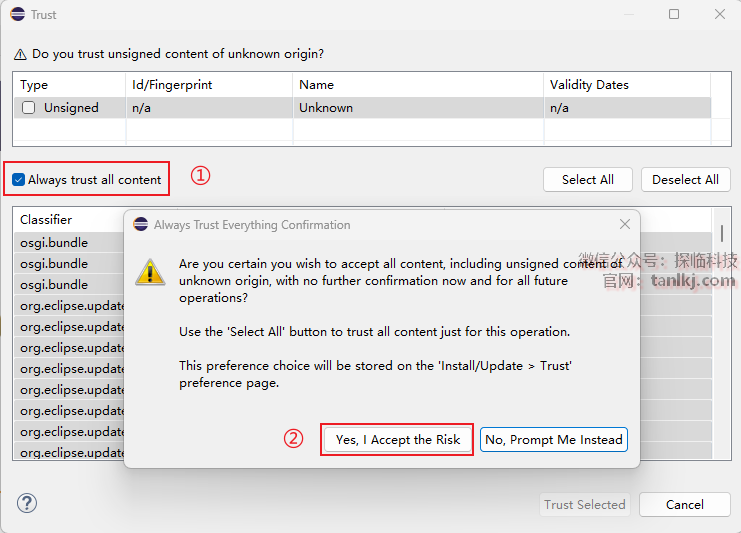Cancel the Trust dialog
The height and width of the screenshot is (533, 741).
tap(684, 505)
